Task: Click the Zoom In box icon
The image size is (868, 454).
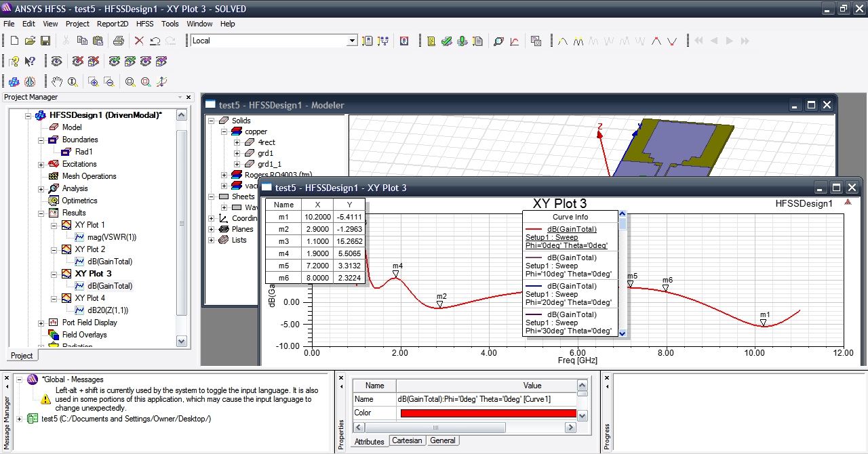Action: 94,82
